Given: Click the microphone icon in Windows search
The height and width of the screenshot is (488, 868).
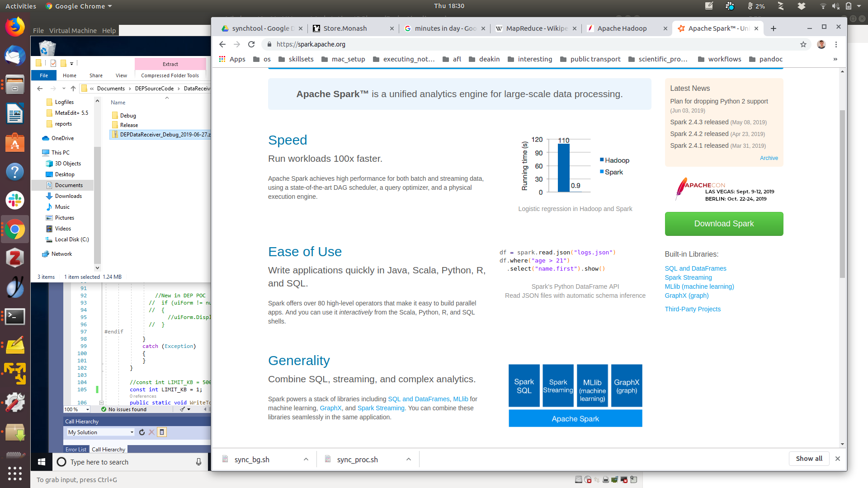Looking at the screenshot, I should (198, 462).
